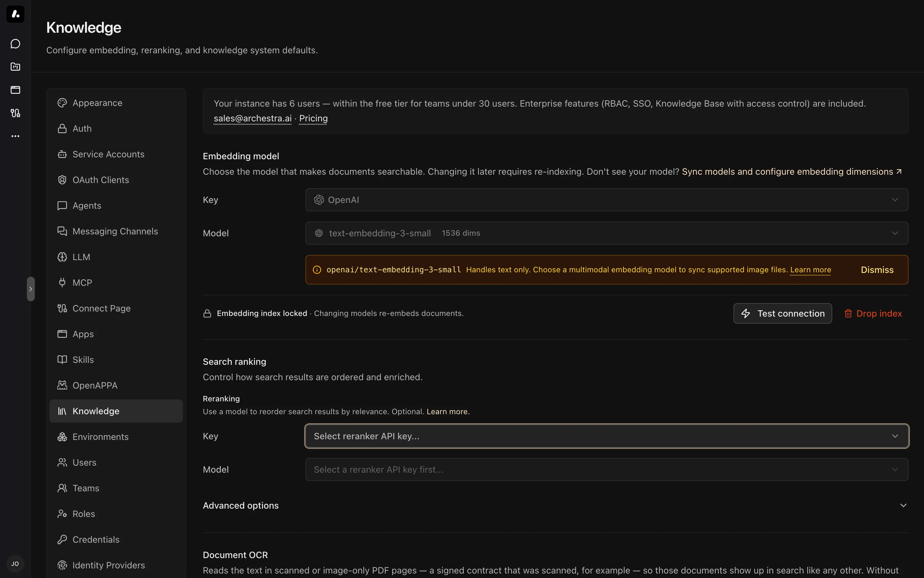Image resolution: width=924 pixels, height=578 pixels.
Task: Open Sync models and configure embedding dimensions link
Action: tap(791, 172)
